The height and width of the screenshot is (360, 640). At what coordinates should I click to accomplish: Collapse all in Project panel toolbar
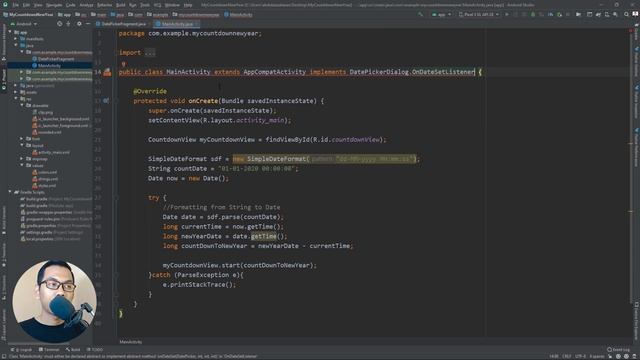pos(69,24)
